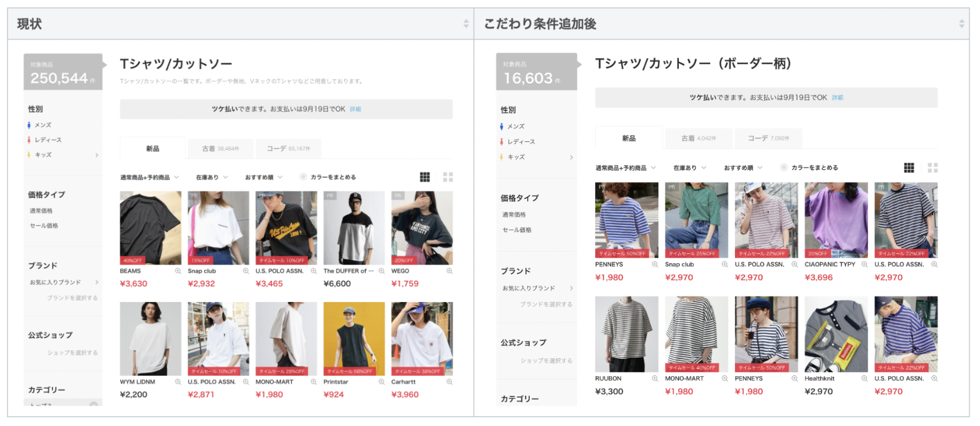The height and width of the screenshot is (426, 980).
Task: Open Printstar yellow background thumbnail
Action: point(354,339)
